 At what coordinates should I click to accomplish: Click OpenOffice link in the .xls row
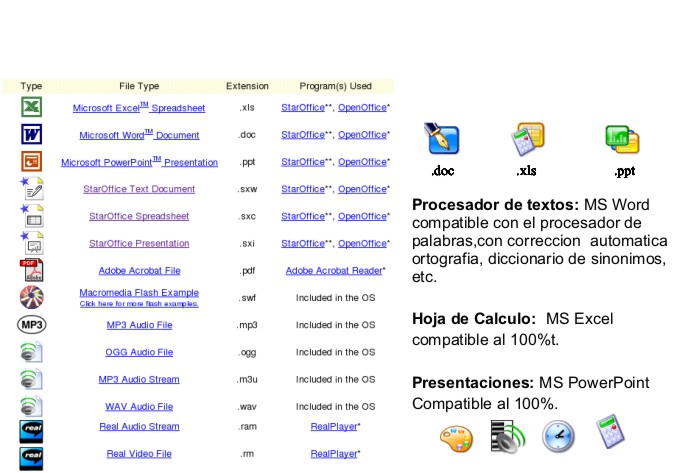362,107
